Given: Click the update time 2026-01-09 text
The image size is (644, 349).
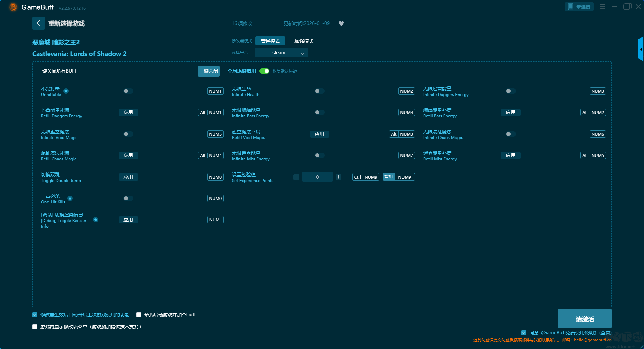Looking at the screenshot, I should coord(307,23).
